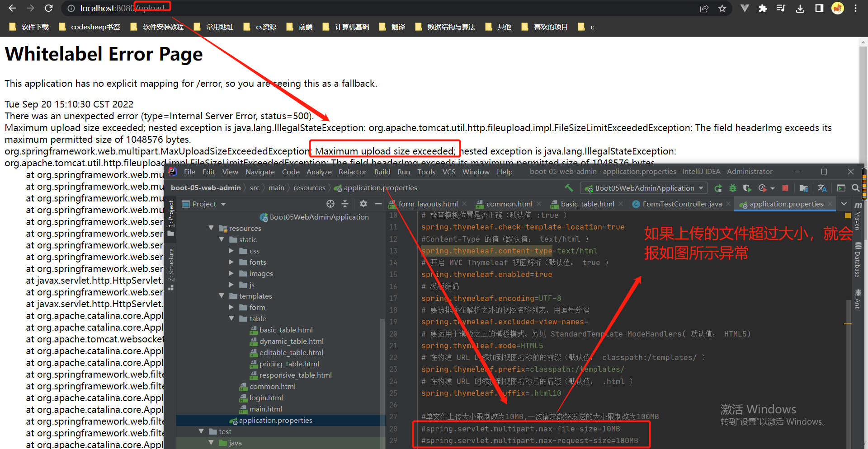Open the Build menu in IntelliJ

pyautogui.click(x=382, y=172)
